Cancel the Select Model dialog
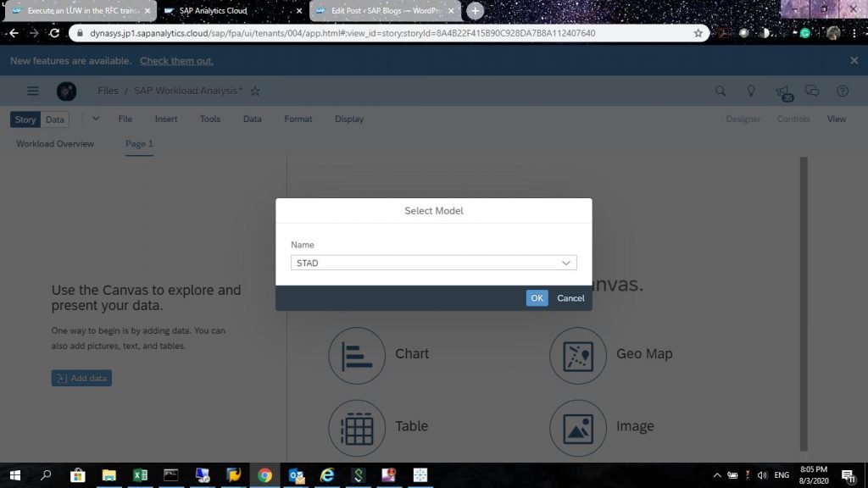Screen dimensions: 868x488 click(570, 297)
